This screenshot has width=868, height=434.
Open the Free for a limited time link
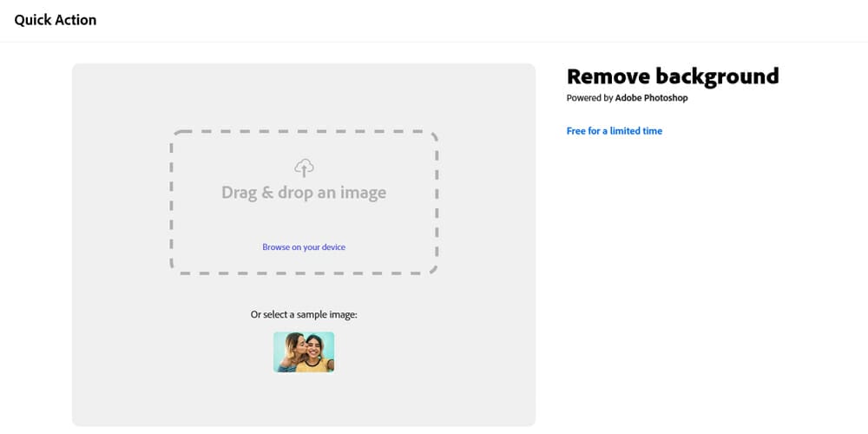pyautogui.click(x=615, y=131)
